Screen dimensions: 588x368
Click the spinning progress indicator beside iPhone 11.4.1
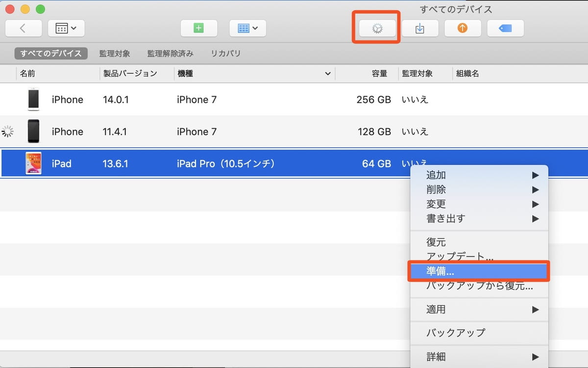[x=8, y=131]
